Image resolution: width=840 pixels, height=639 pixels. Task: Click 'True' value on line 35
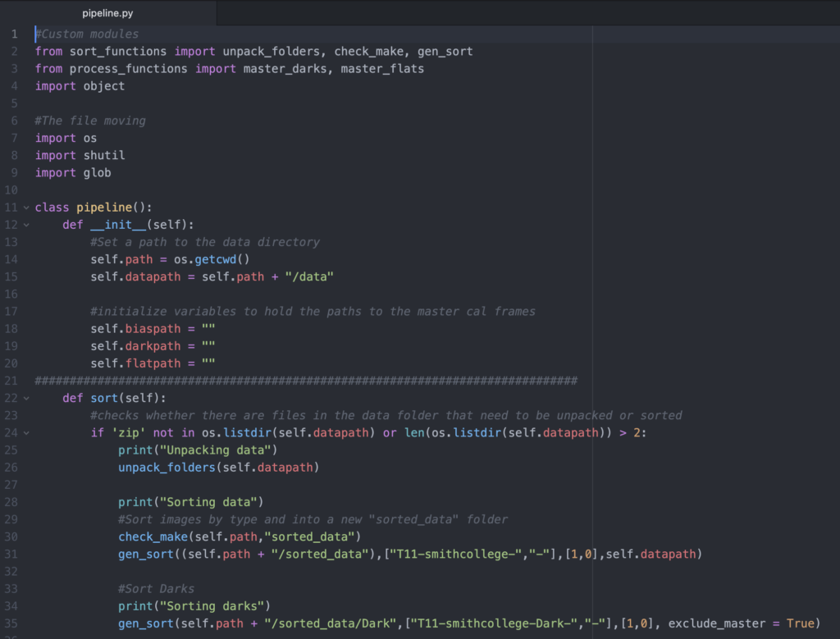tap(801, 623)
